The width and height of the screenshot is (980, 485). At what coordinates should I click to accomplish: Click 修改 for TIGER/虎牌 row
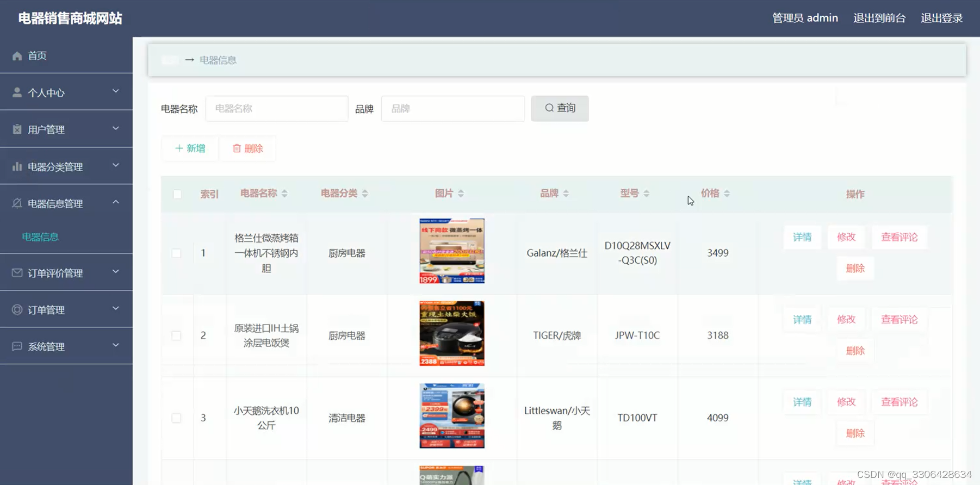[x=846, y=320]
